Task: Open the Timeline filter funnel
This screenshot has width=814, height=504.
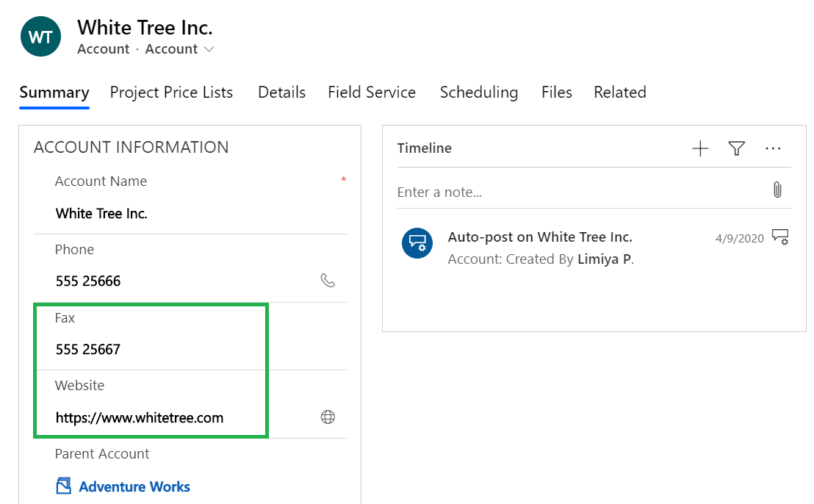Action: tap(736, 148)
